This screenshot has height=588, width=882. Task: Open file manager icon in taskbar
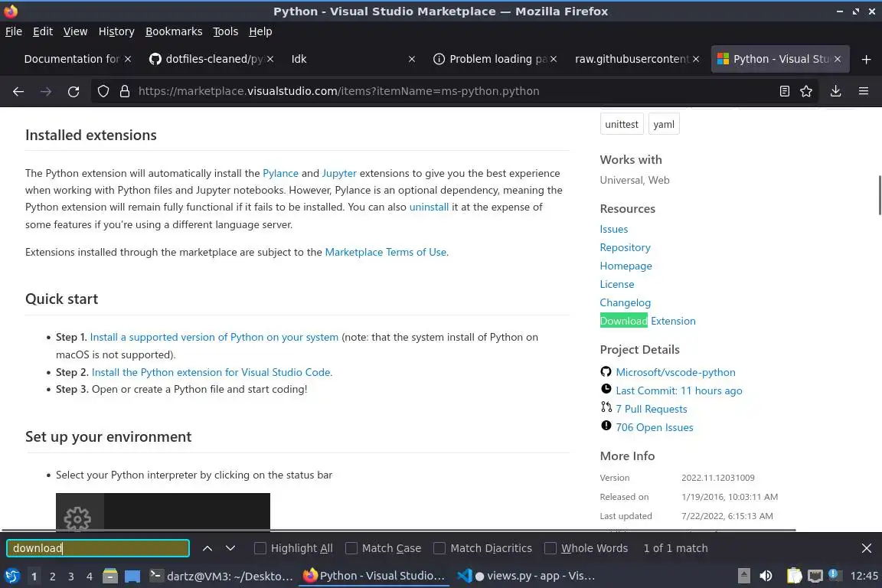[110, 576]
